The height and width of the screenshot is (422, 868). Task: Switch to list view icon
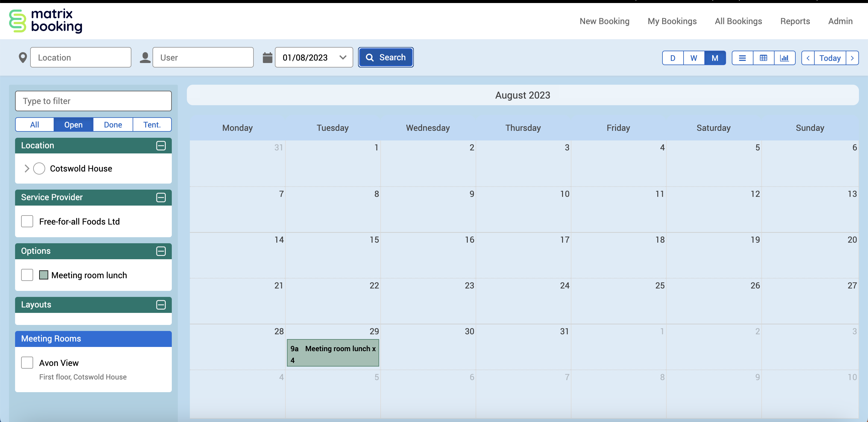(x=742, y=58)
